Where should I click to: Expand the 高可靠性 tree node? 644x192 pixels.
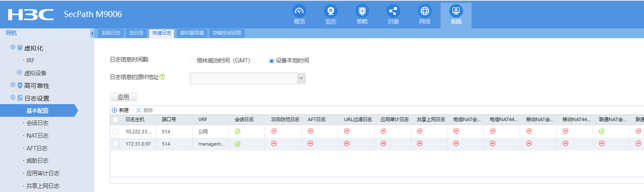(13, 85)
